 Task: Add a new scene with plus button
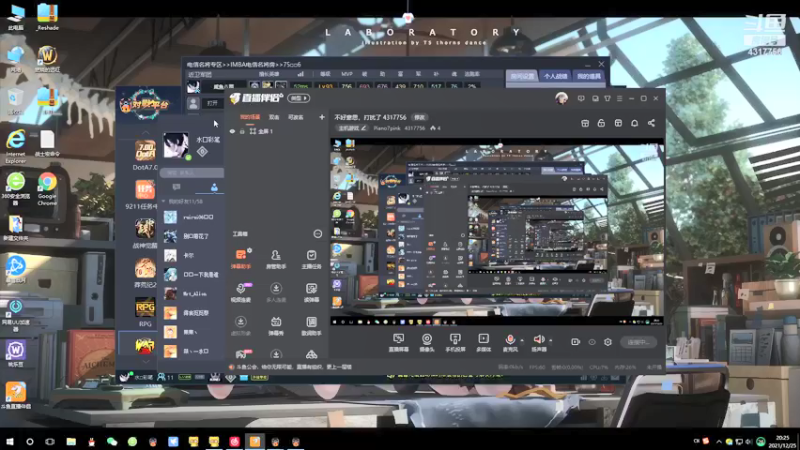click(321, 117)
